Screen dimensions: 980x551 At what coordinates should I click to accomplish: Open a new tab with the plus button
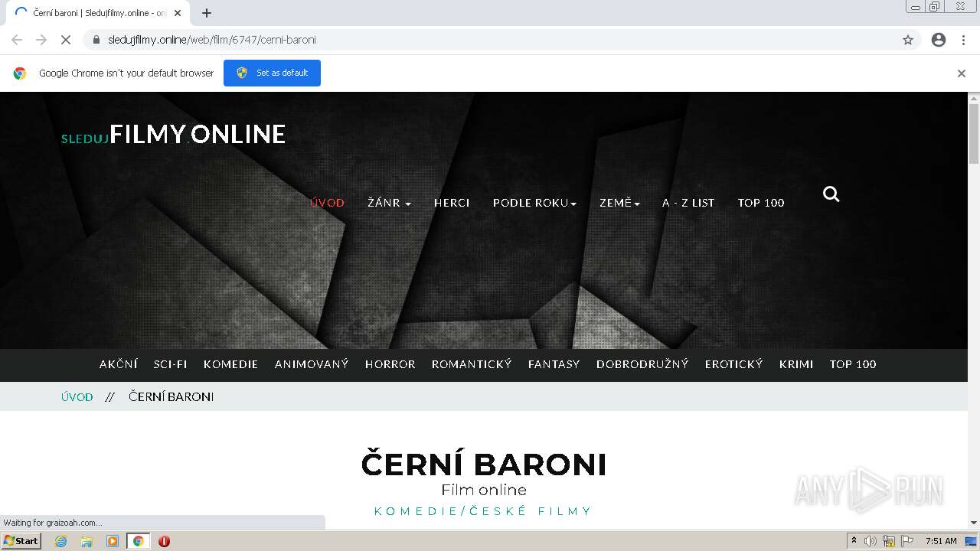coord(207,13)
